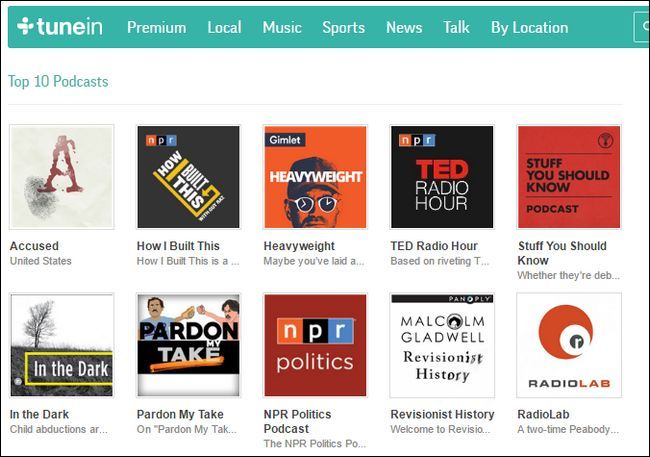Click 'Whether they're deb...' description
Image resolution: width=650 pixels, height=457 pixels.
(x=568, y=275)
